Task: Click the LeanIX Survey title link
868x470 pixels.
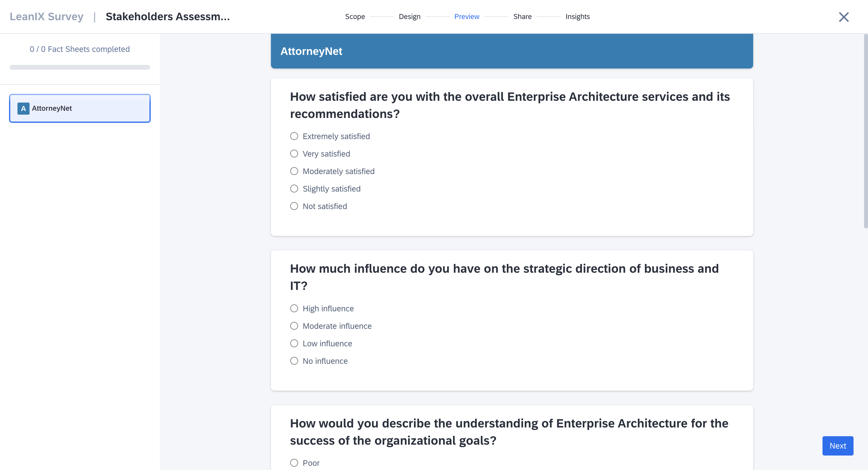Action: point(46,17)
